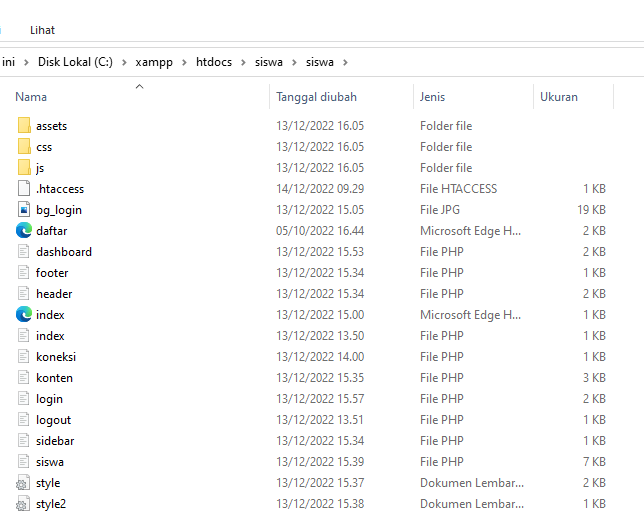Image resolution: width=644 pixels, height=532 pixels.
Task: Click the .htaccess file icon
Action: [x=24, y=188]
